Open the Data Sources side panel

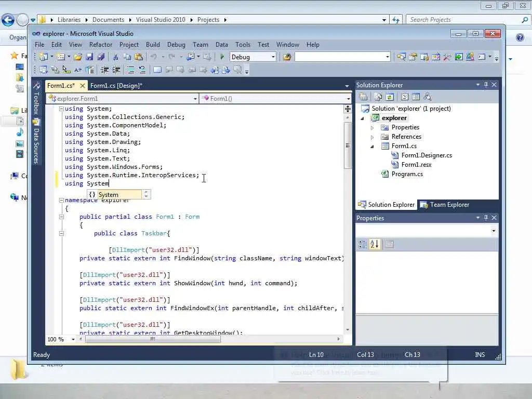coord(36,142)
